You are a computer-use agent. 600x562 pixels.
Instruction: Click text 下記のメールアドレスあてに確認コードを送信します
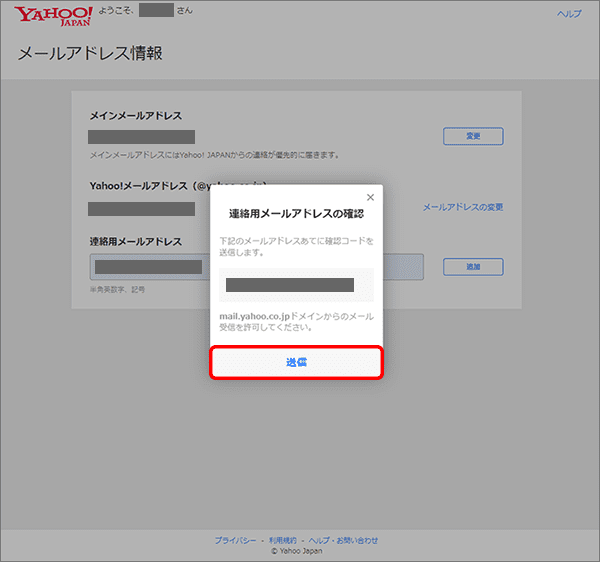click(296, 247)
